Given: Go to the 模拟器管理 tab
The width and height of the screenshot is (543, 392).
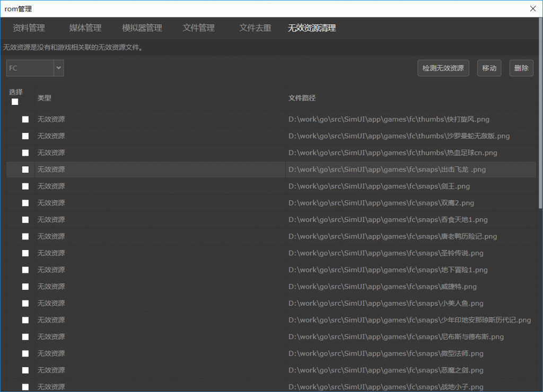Looking at the screenshot, I should 142,28.
